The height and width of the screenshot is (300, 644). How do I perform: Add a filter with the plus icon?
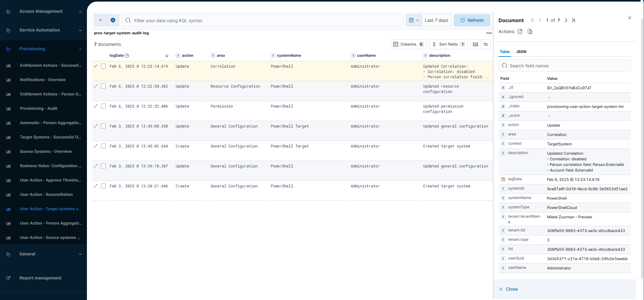point(113,20)
